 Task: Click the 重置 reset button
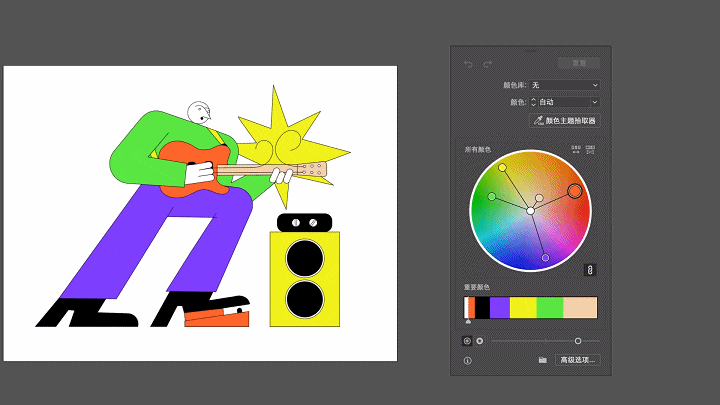(x=578, y=63)
